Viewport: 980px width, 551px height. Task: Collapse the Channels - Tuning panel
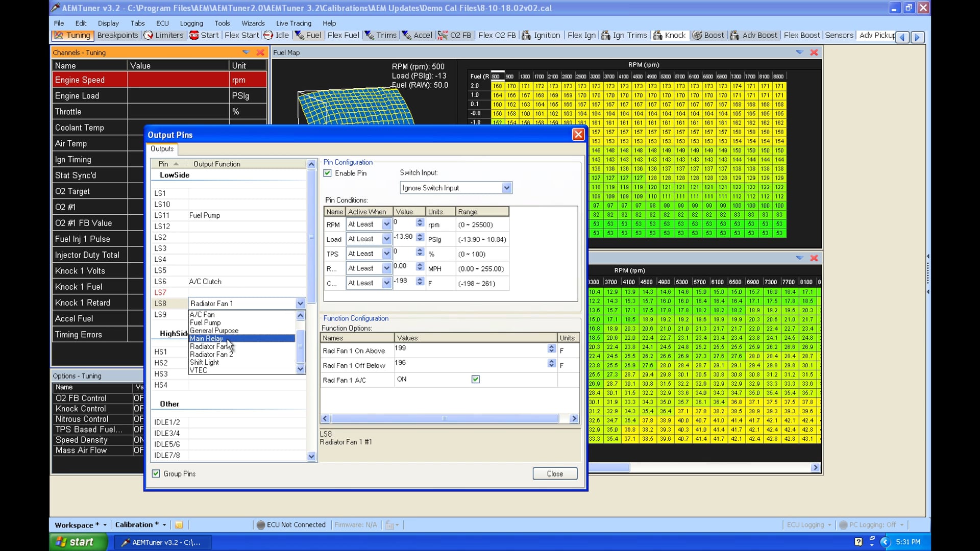[246, 52]
